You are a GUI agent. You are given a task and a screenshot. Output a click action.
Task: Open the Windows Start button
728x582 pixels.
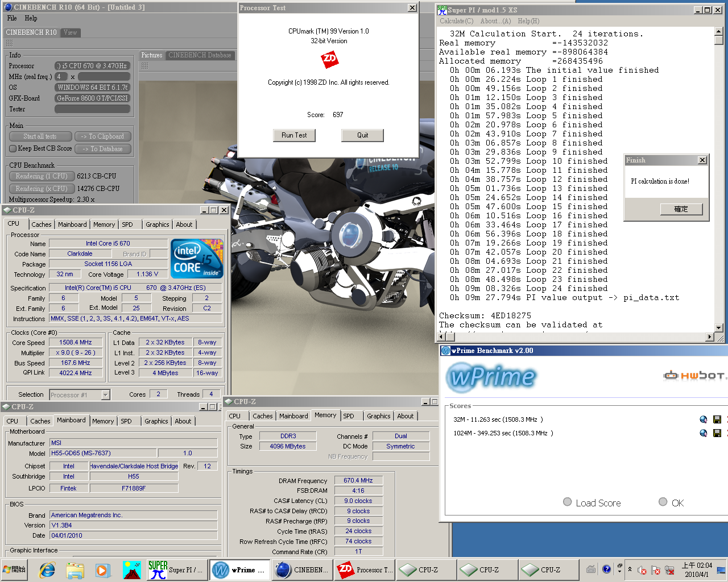tap(14, 569)
